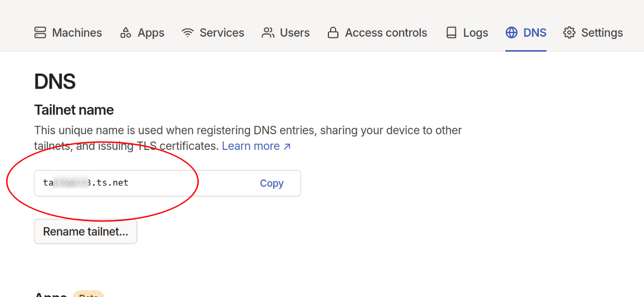
Task: Switch to the Apps tab label
Action: tap(151, 33)
